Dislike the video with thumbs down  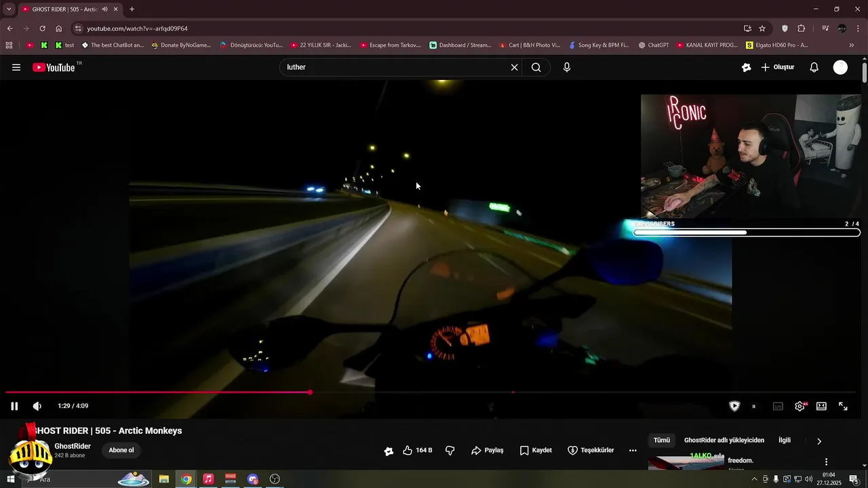pyautogui.click(x=450, y=450)
